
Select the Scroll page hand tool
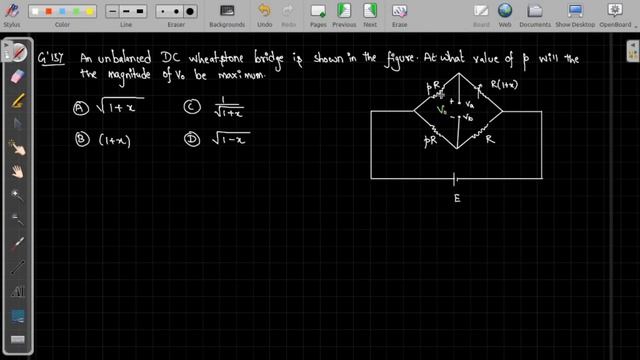point(17,172)
